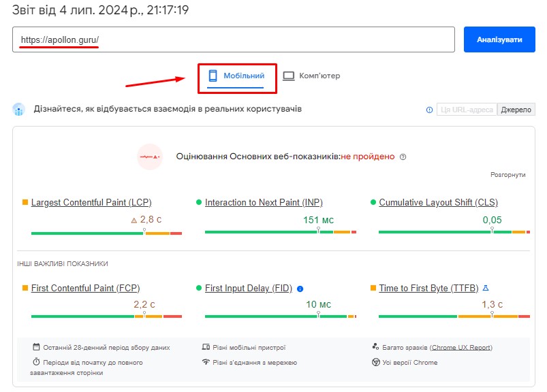547x392 pixels.
Task: Click the blue info icon beside FID
Action: (300, 289)
